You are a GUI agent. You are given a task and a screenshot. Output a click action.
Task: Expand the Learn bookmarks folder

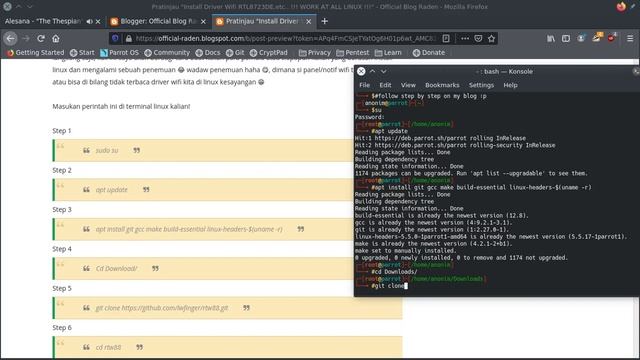click(388, 53)
